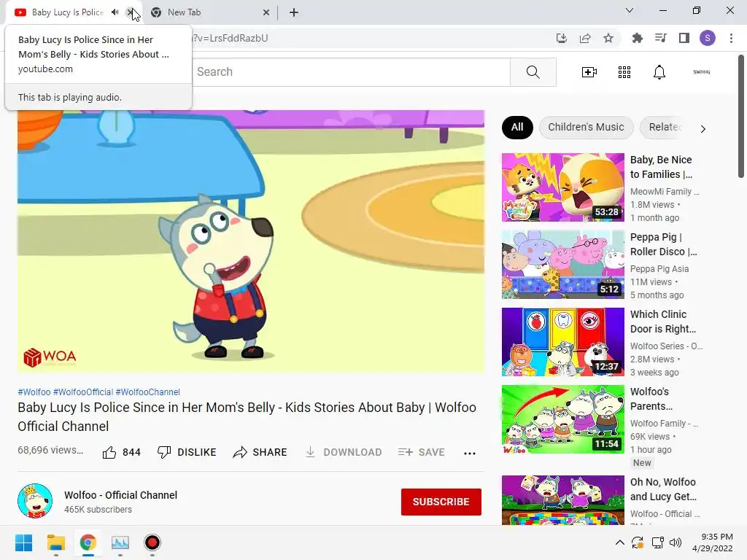Click the Chrome taskbar icon
Image resolution: width=747 pixels, height=560 pixels.
click(x=88, y=542)
